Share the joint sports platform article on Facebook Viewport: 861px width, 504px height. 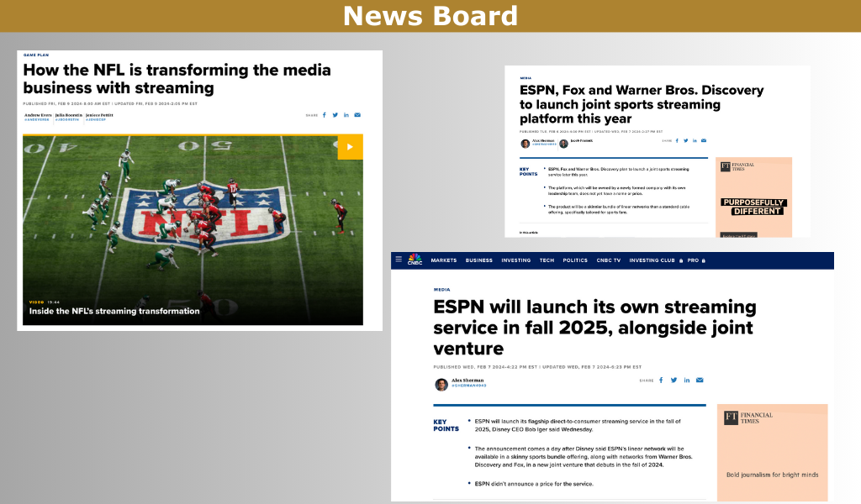point(677,141)
